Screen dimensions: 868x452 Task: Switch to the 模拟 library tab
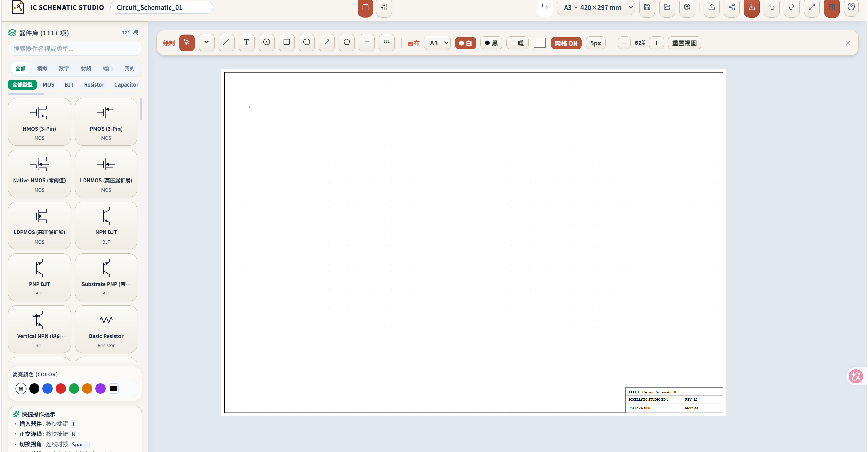pyautogui.click(x=42, y=68)
